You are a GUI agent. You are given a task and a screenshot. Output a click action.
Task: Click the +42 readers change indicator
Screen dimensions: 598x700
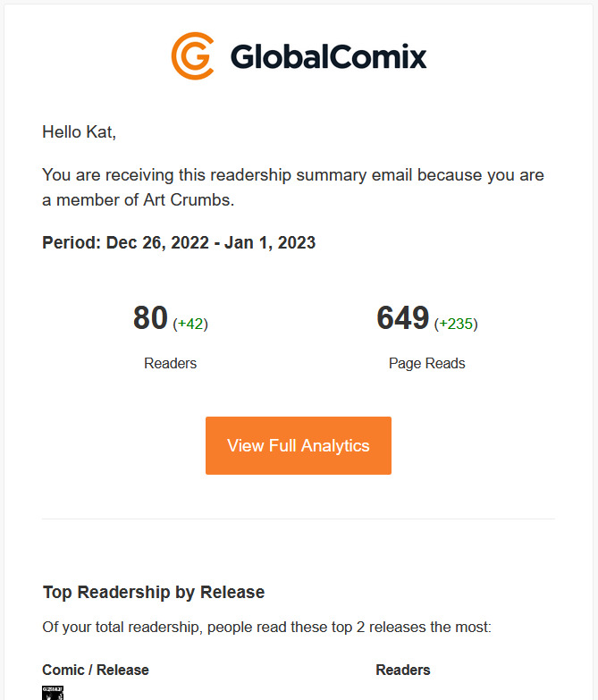point(190,324)
